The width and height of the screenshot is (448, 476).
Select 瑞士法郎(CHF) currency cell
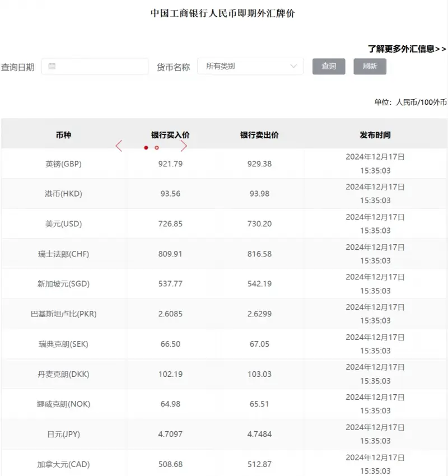click(x=63, y=254)
